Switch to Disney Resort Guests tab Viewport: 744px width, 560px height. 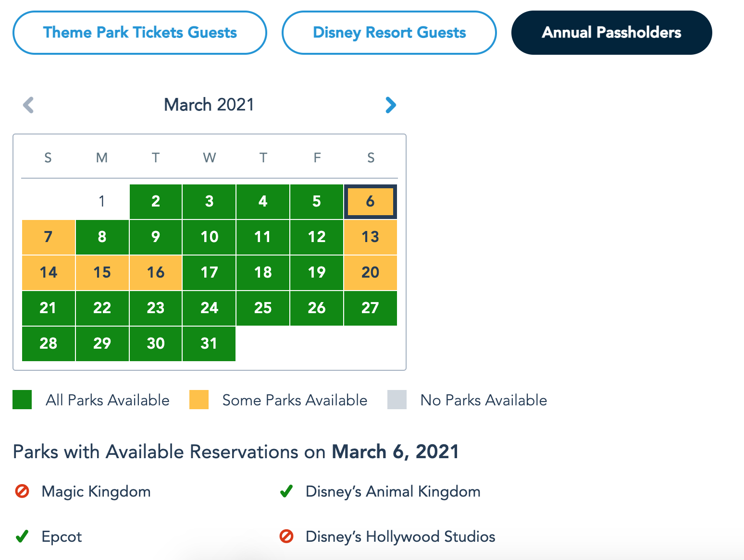[x=389, y=33]
